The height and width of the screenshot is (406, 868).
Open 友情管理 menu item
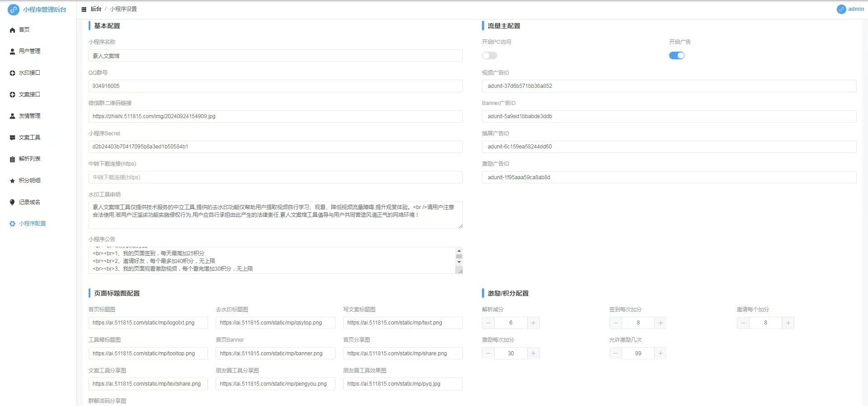coord(29,116)
